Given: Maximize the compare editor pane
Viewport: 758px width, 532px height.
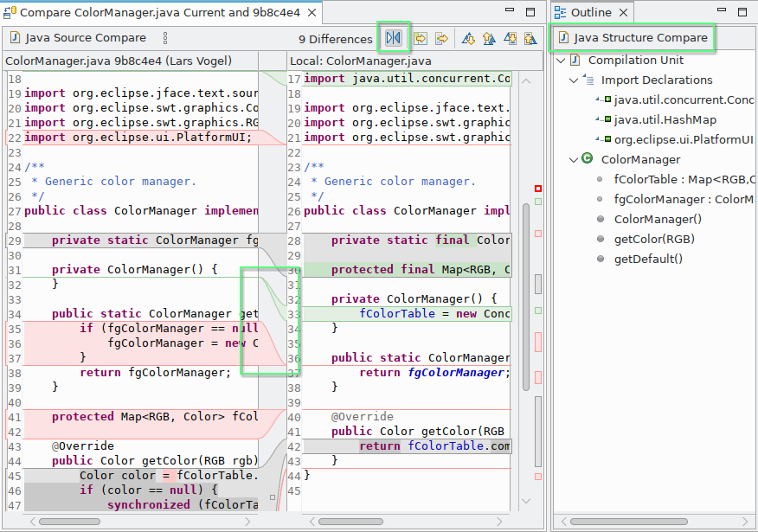Looking at the screenshot, I should click(530, 12).
